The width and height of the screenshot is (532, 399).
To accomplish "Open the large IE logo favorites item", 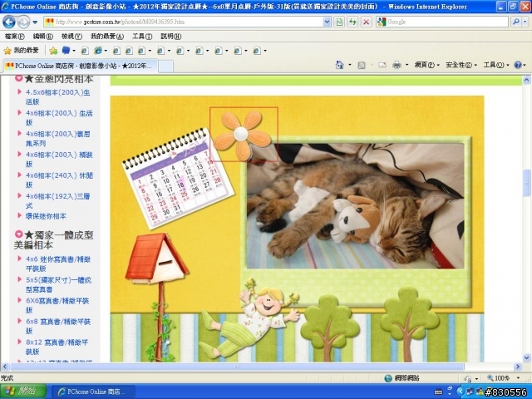I will (98, 51).
